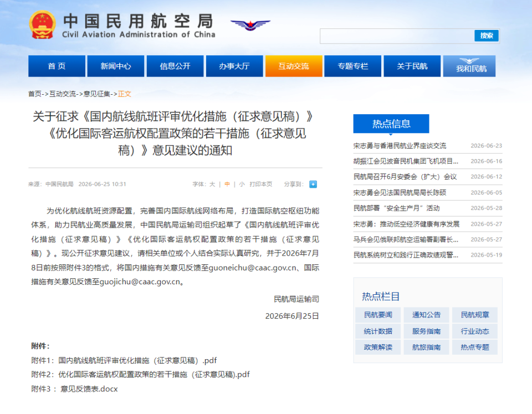Open the 关于民航 navigation tab
Image resolution: width=532 pixels, height=414 pixels.
[412, 66]
